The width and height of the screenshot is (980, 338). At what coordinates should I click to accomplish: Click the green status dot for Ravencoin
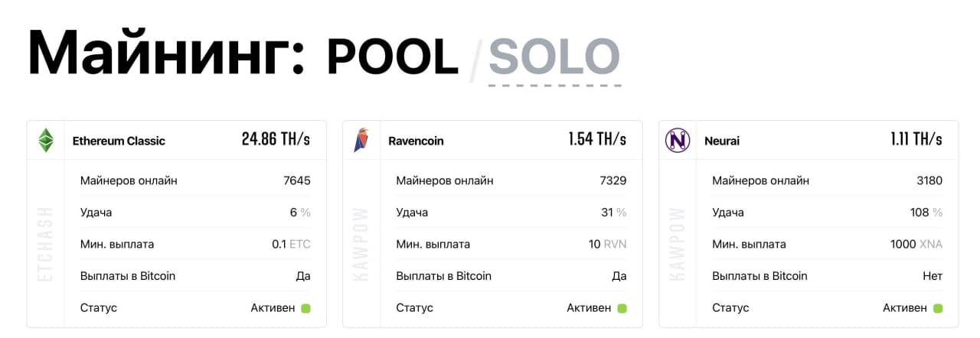point(622,308)
